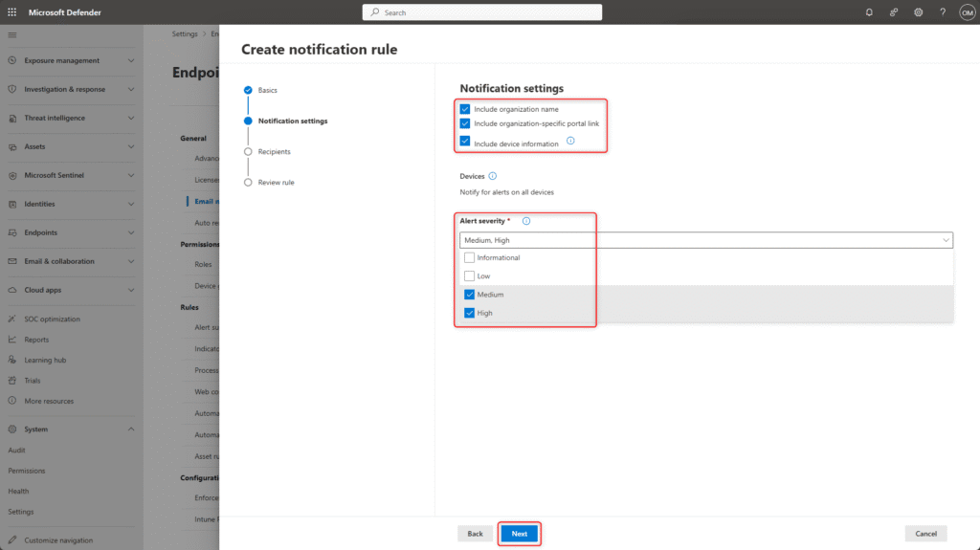The image size is (980, 550).
Task: Click the Cancel button
Action: 925,534
